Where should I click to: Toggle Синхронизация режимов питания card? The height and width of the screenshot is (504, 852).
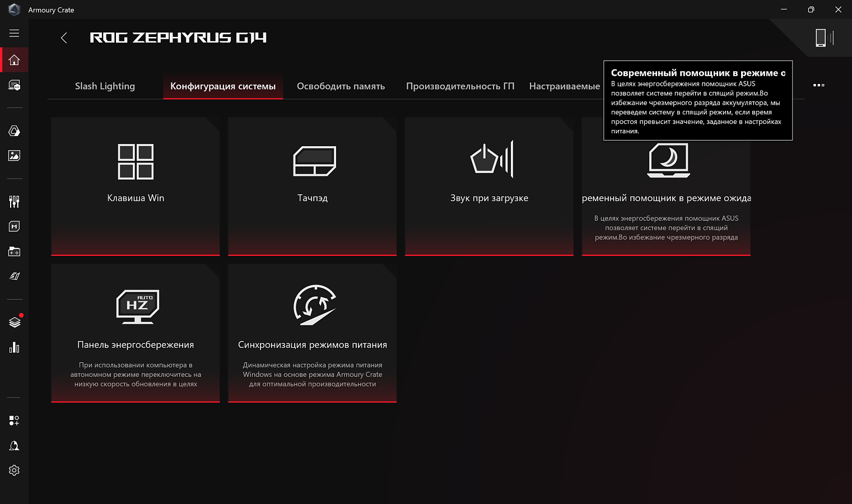pyautogui.click(x=312, y=333)
